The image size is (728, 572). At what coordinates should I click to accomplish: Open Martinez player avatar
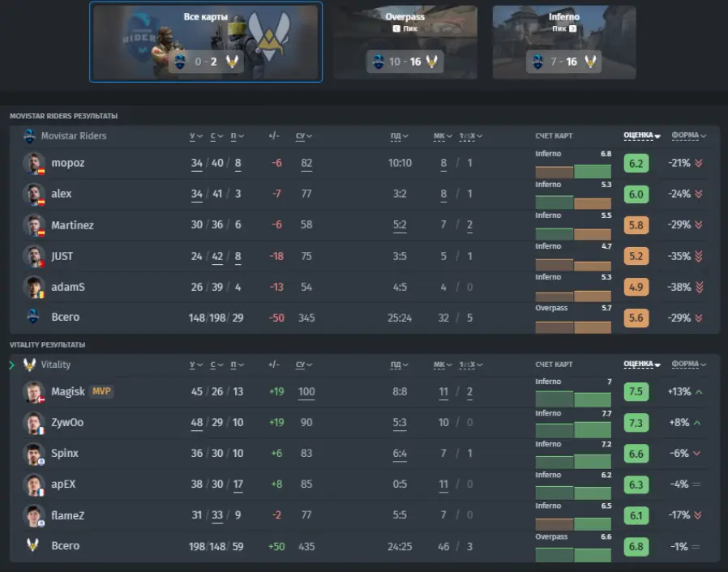pyautogui.click(x=34, y=225)
